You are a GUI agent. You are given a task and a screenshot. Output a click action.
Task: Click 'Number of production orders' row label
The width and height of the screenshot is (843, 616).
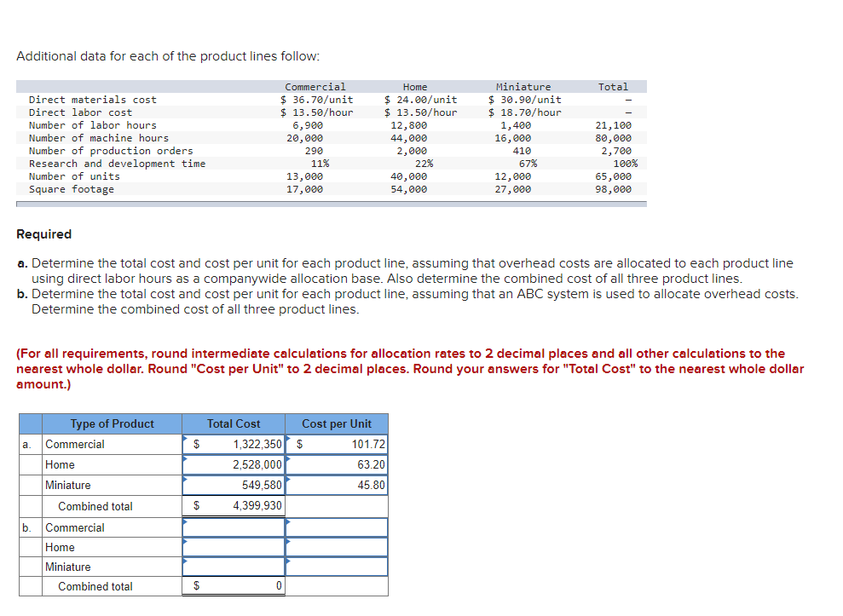tap(111, 151)
